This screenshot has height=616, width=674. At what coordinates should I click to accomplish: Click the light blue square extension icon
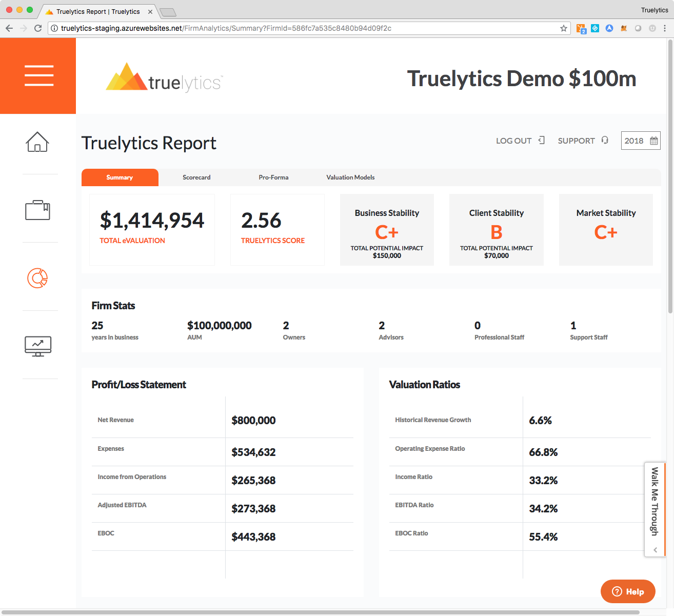595,28
